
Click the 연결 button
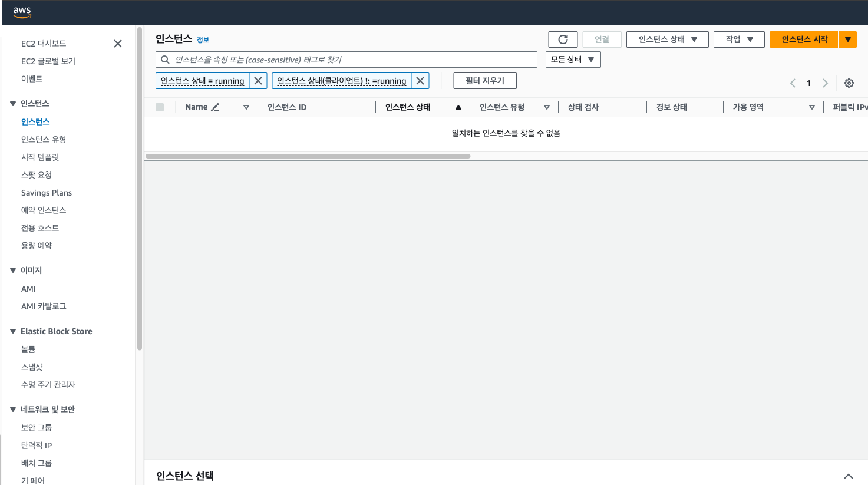(x=602, y=39)
